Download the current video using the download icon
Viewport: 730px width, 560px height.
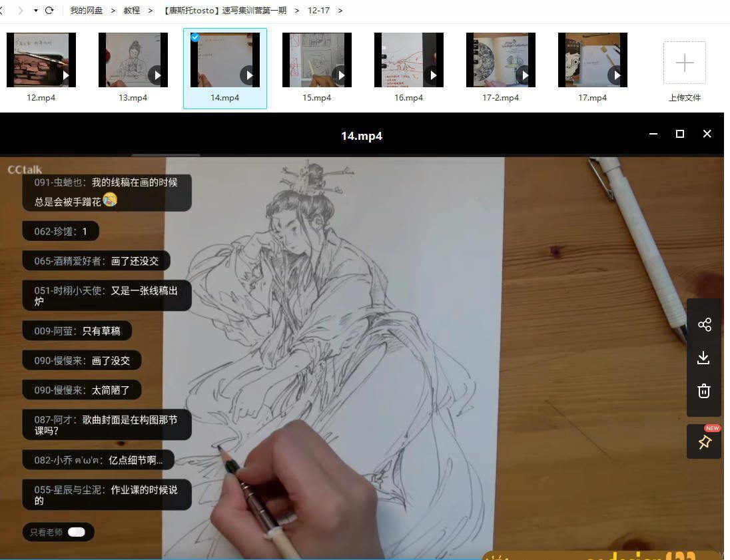(x=704, y=358)
